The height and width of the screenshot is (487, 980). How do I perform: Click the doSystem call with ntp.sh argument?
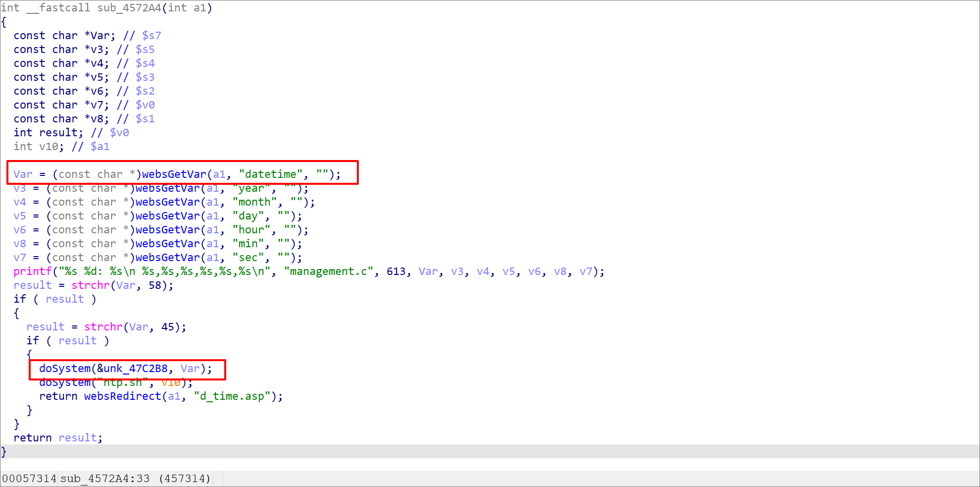coord(116,382)
